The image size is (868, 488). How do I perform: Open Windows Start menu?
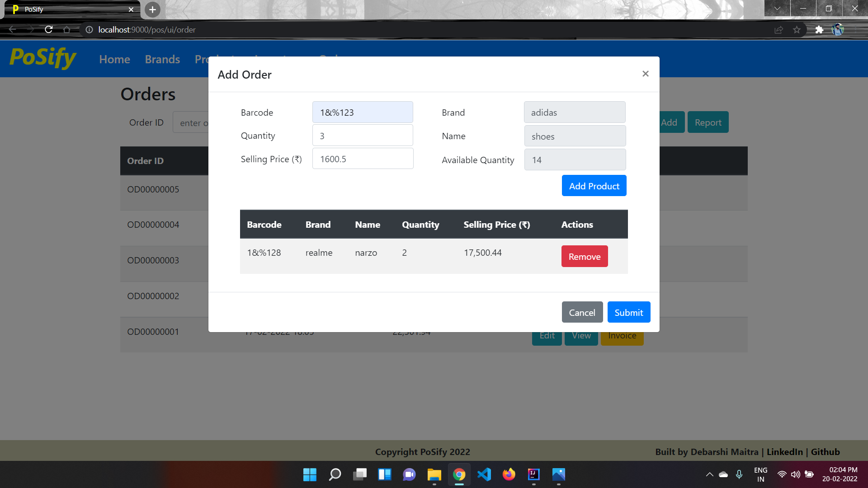point(310,474)
